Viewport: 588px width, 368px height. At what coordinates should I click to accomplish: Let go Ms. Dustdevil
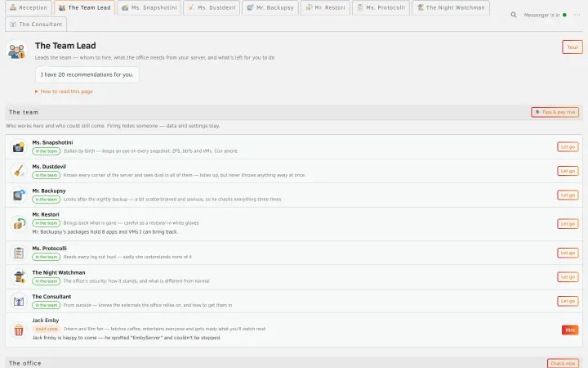coord(568,171)
